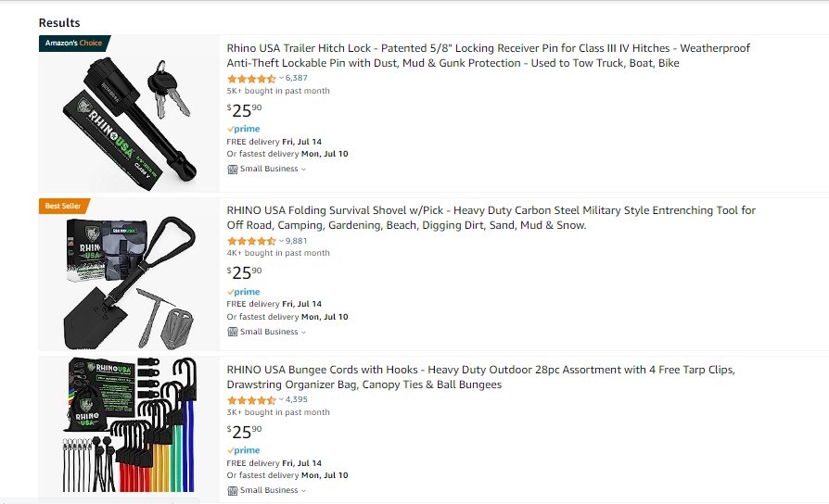
Task: View 4,395 ratings for bungee cords
Action: click(x=297, y=400)
